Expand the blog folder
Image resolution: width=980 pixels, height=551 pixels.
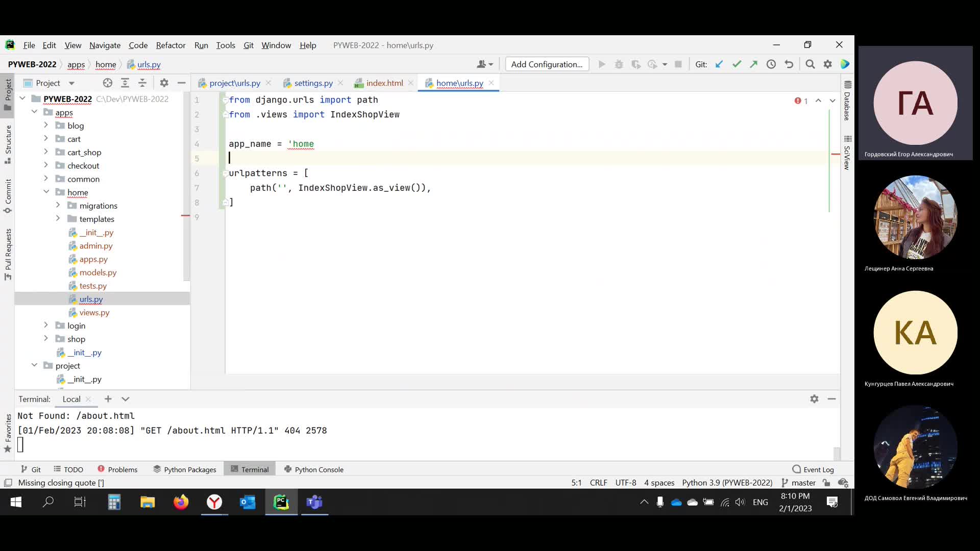tap(46, 125)
